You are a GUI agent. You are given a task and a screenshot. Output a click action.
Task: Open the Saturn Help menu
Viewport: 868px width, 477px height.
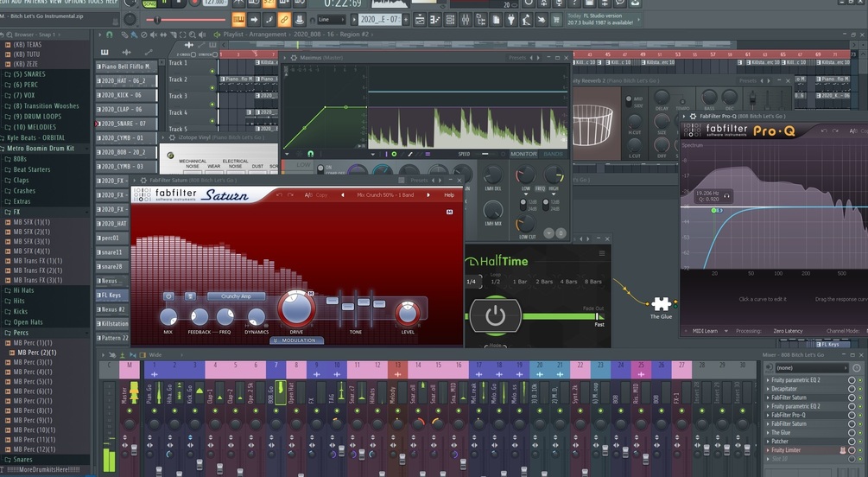(x=449, y=195)
